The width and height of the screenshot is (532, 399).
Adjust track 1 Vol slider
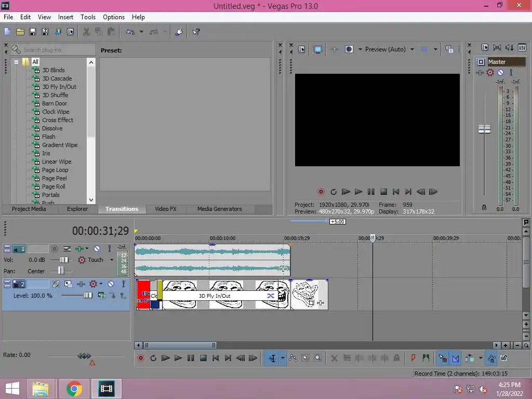[x=63, y=260]
